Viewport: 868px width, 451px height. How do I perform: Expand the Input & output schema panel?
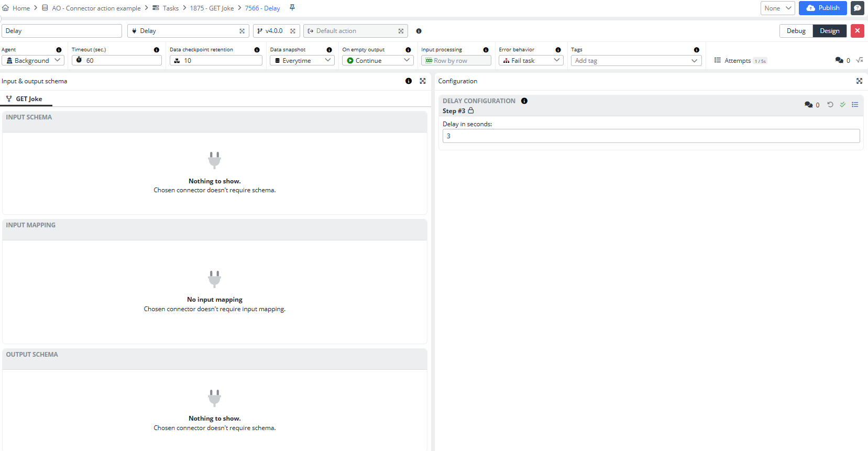pyautogui.click(x=423, y=81)
